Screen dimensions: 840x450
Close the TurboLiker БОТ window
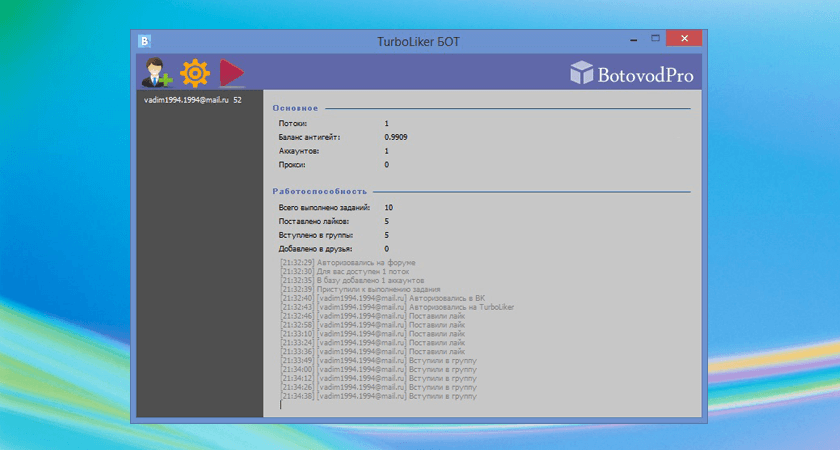(684, 38)
